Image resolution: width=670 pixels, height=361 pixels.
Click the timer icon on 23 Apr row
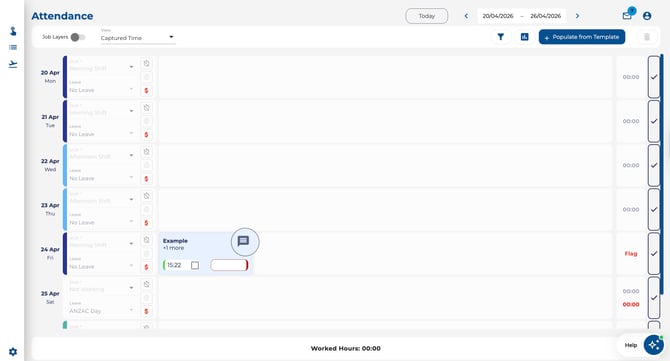click(146, 196)
